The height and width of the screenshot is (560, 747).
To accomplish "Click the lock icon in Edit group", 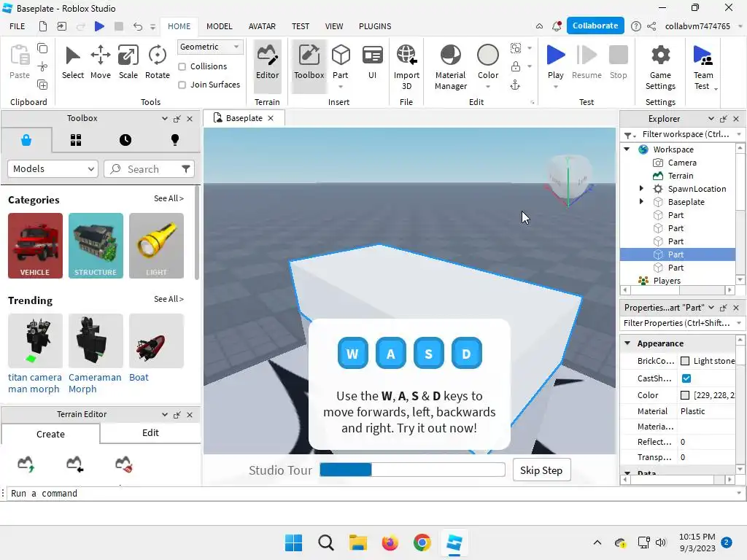I will [x=516, y=66].
